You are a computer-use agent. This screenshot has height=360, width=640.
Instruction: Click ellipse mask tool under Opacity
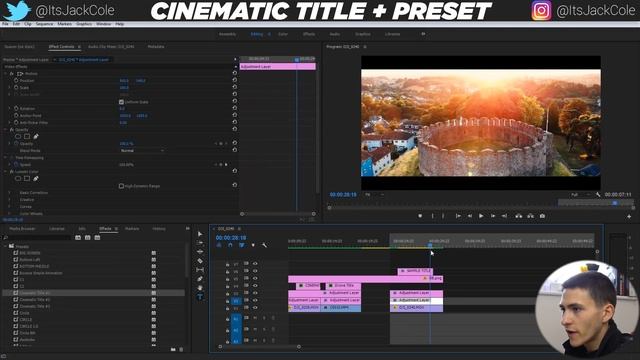point(18,136)
